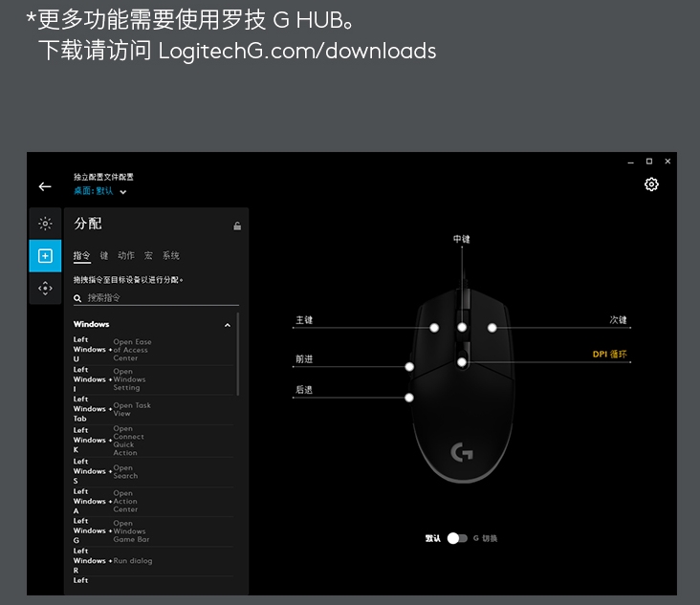Collapse the Windows commands group
The image size is (700, 605).
tap(228, 325)
